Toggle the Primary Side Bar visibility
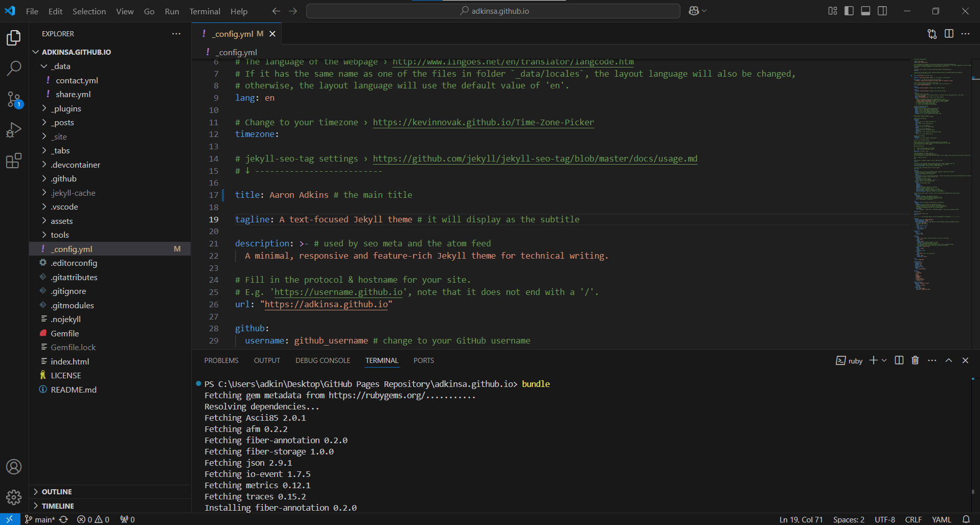Image resolution: width=980 pixels, height=525 pixels. point(849,11)
